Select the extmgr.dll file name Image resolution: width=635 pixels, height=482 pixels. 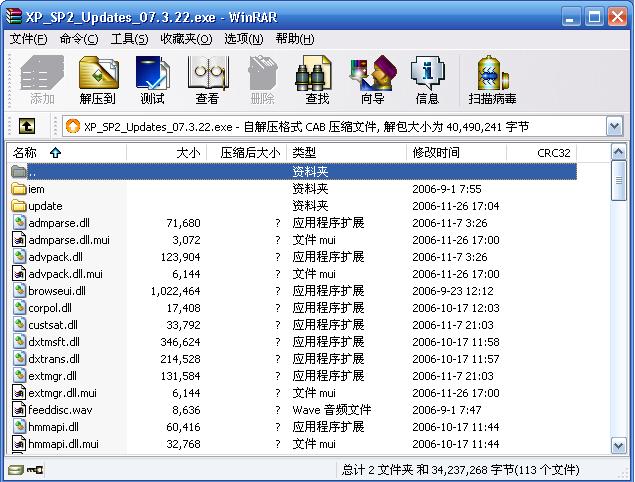click(52, 376)
